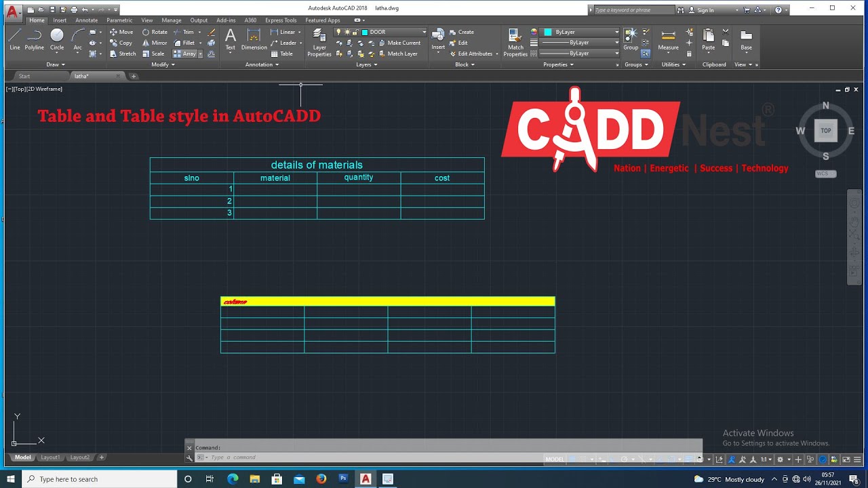
Task: Click the Array tool
Action: tap(184, 54)
